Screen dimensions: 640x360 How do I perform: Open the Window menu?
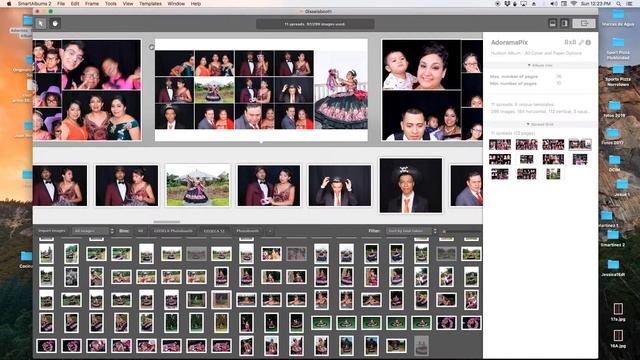click(176, 4)
